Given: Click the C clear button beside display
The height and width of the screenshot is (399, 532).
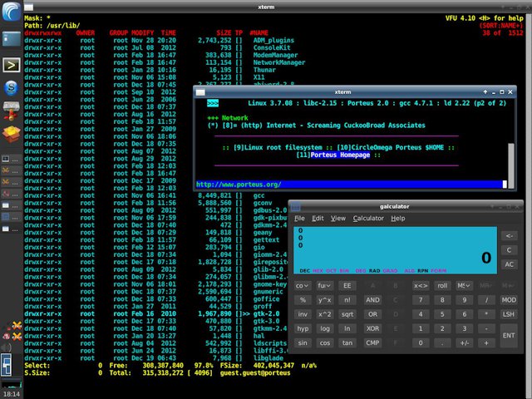Looking at the screenshot, I should pyautogui.click(x=509, y=250).
